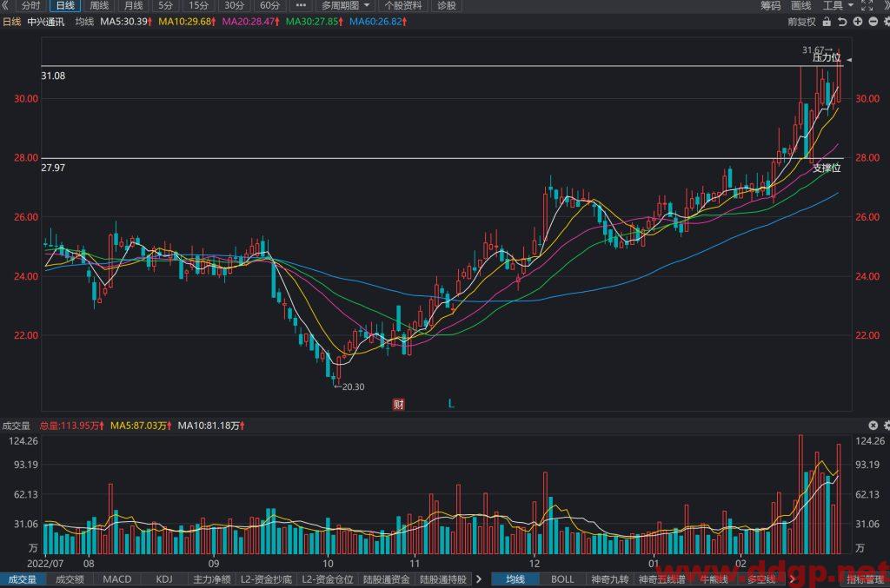Click MA10:29.68 value label
The image size is (890, 588).
(x=187, y=22)
